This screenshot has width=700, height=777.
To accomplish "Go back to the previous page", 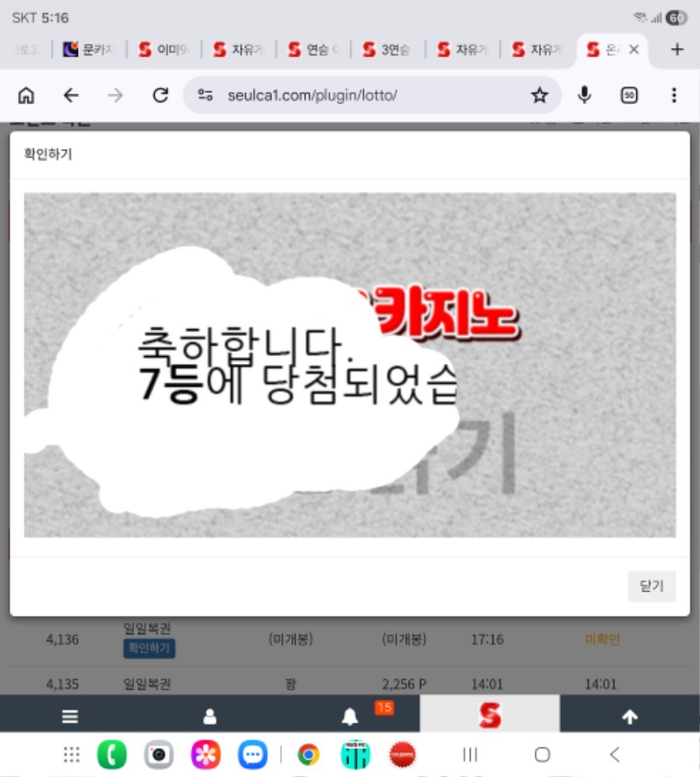I will click(71, 95).
